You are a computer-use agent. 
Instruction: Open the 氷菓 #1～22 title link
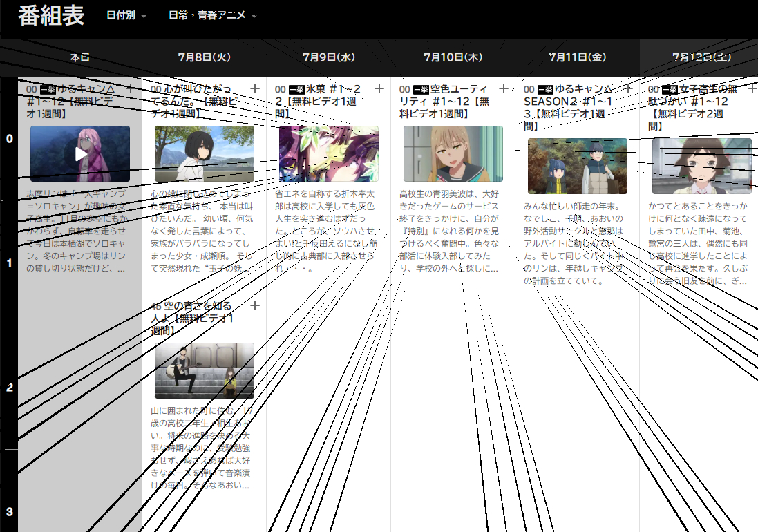318,102
